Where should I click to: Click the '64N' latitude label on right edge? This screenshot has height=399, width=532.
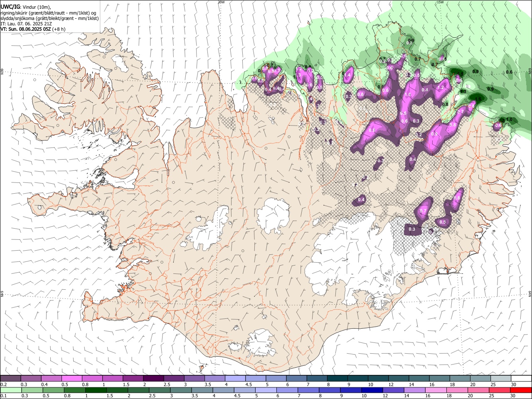530,293
